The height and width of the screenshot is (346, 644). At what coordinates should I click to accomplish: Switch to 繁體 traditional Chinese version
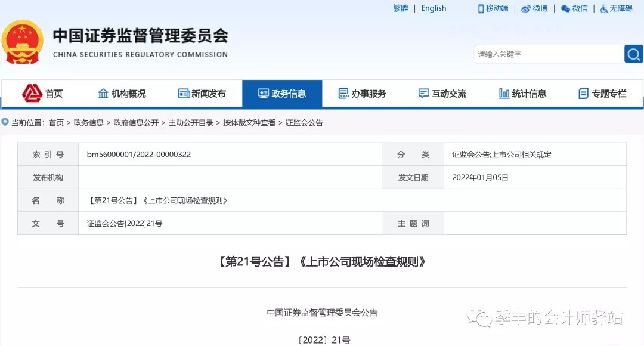tap(401, 8)
